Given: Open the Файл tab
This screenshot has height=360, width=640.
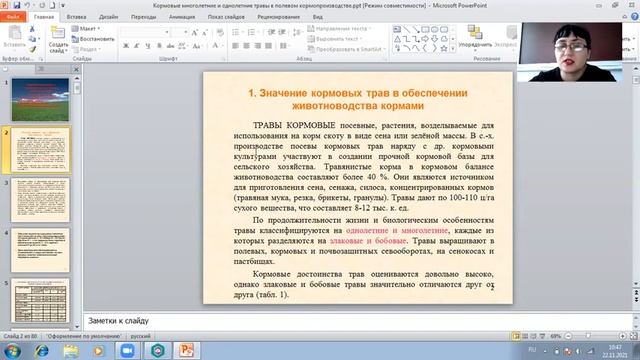Looking at the screenshot, I should pos(13,17).
